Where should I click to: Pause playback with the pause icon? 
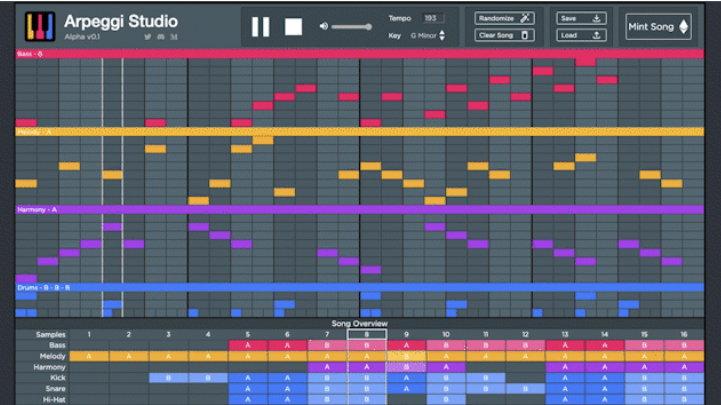[260, 27]
